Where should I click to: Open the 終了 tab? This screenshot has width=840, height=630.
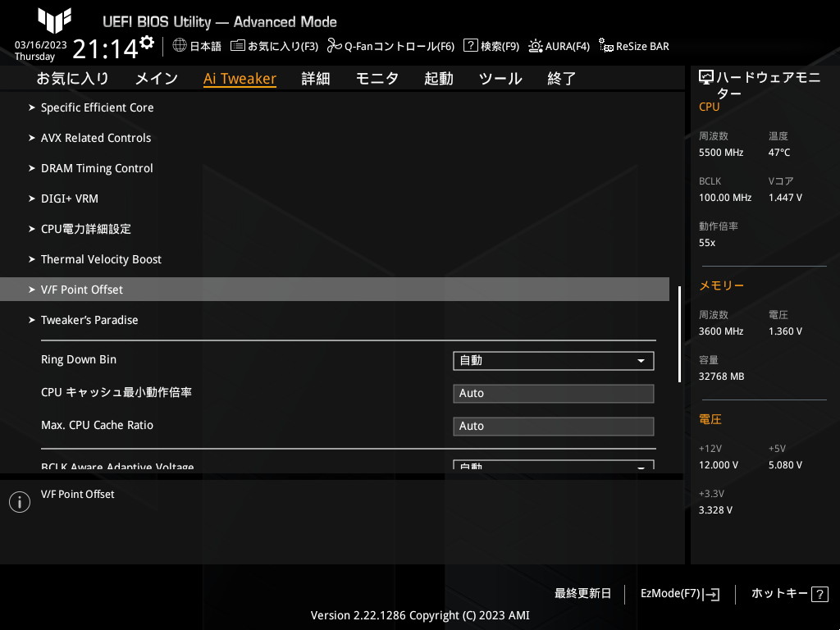pos(561,78)
